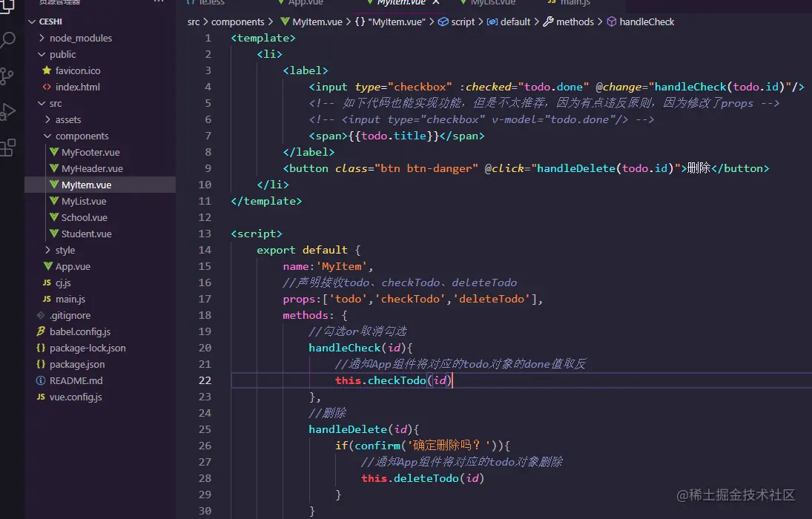Click the <script> tag on line 13
The image size is (812, 519).
coord(257,234)
